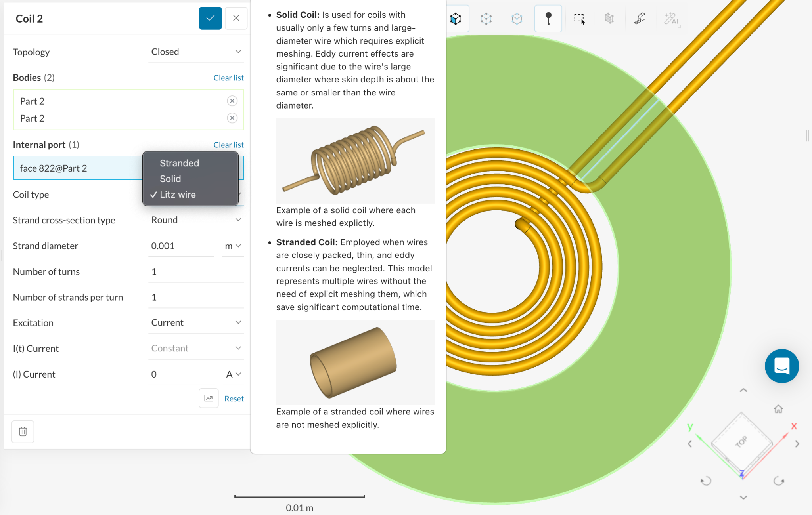
Task: Switch to edge selection mode icon
Action: point(517,18)
